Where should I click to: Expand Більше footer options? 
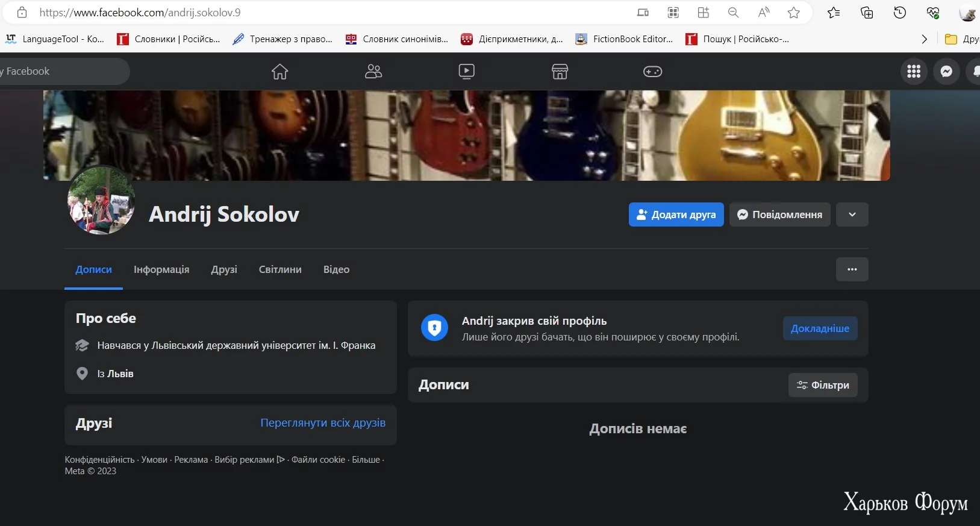366,460
